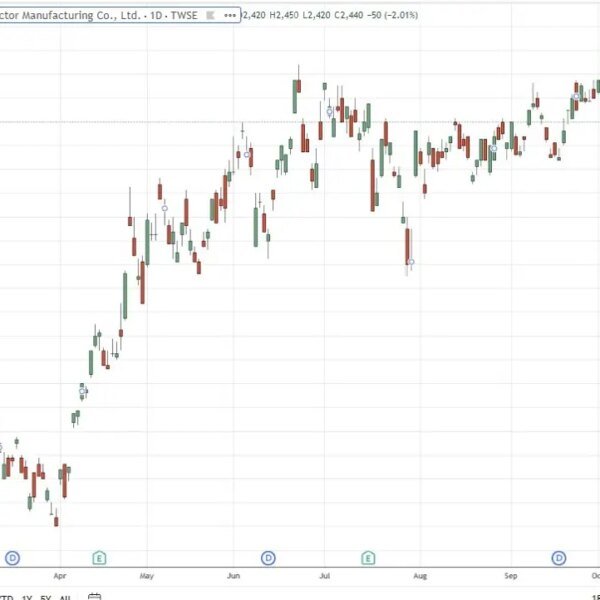This screenshot has width=600, height=600.
Task: Click the Sep label on time axis
Action: pos(510,576)
